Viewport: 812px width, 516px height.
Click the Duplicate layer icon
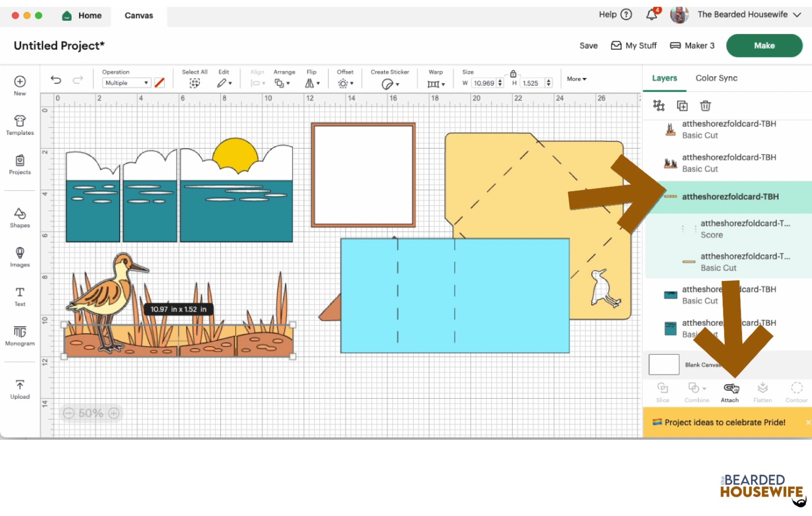point(682,106)
